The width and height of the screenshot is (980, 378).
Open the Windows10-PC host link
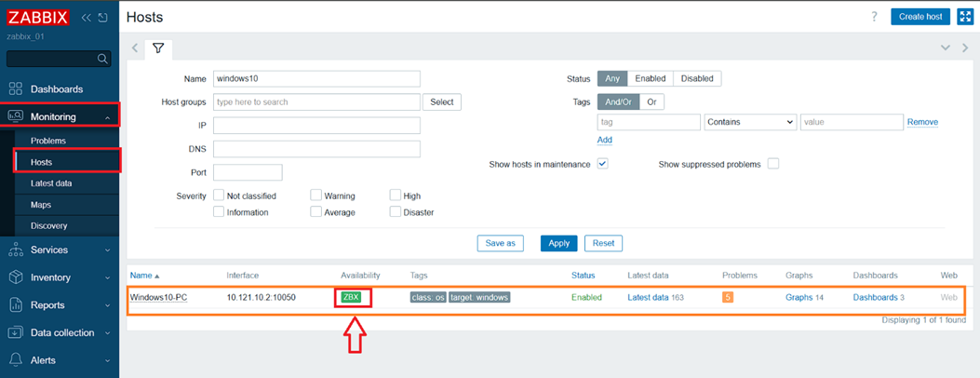[x=158, y=297]
